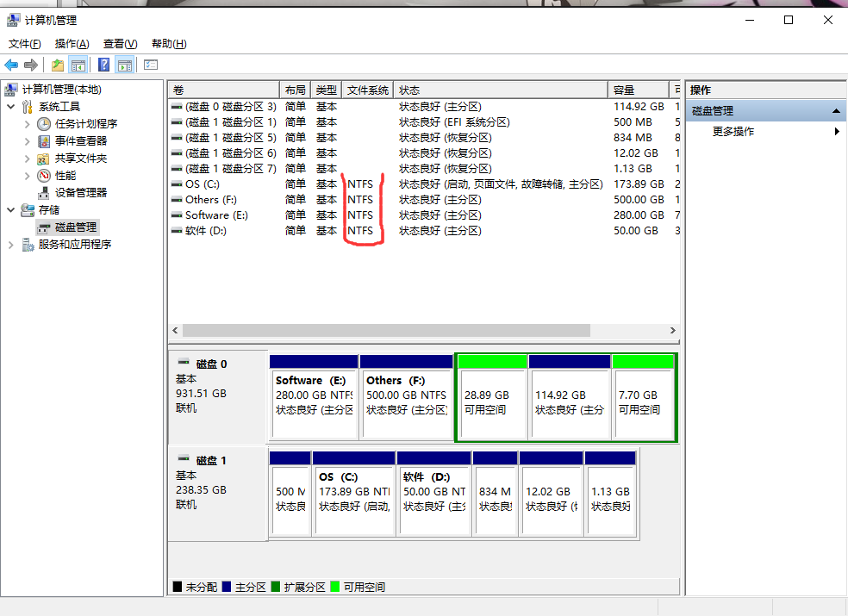Select the 软件 (D:) 50.00 GB partition block
848x616 pixels.
coord(433,494)
